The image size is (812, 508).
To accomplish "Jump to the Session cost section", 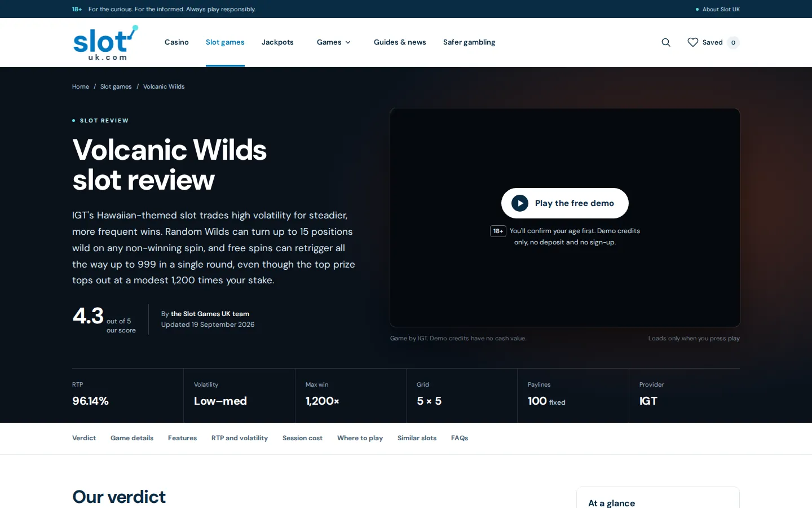I will click(x=302, y=438).
